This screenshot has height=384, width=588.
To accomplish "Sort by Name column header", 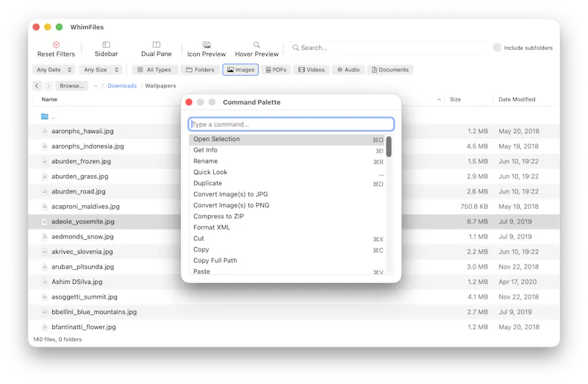I will [49, 99].
